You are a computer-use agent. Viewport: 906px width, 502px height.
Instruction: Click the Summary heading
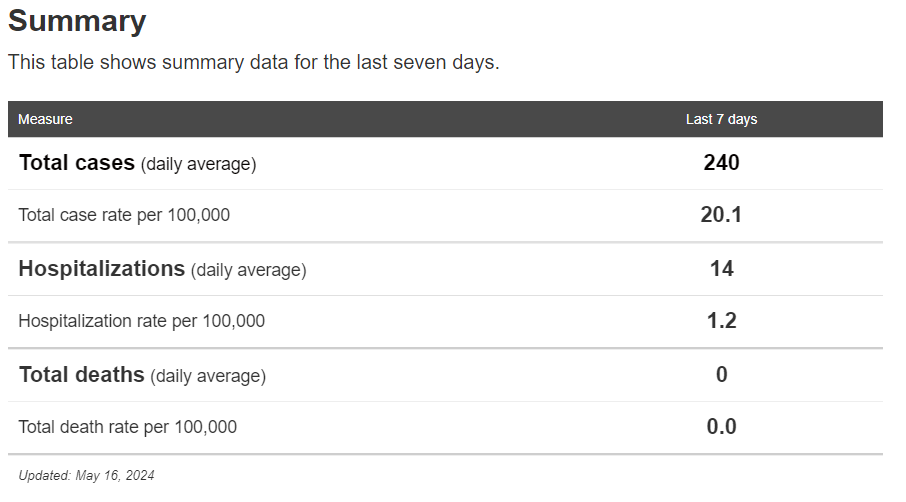click(77, 21)
